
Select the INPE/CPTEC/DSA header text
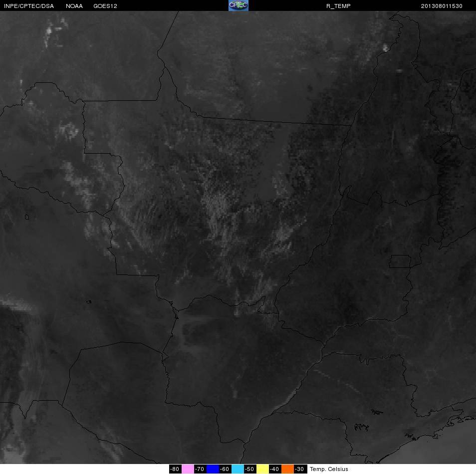pyautogui.click(x=29, y=6)
